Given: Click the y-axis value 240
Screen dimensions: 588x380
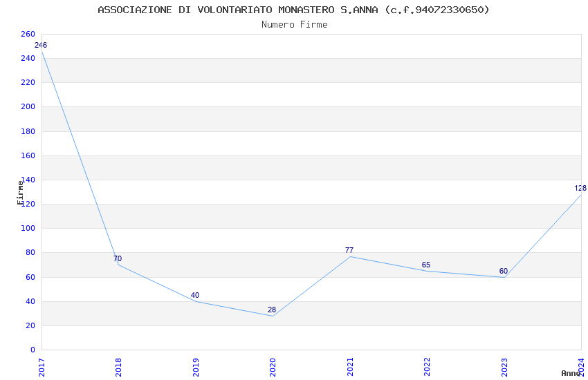Looking at the screenshot, I should tap(28, 59).
